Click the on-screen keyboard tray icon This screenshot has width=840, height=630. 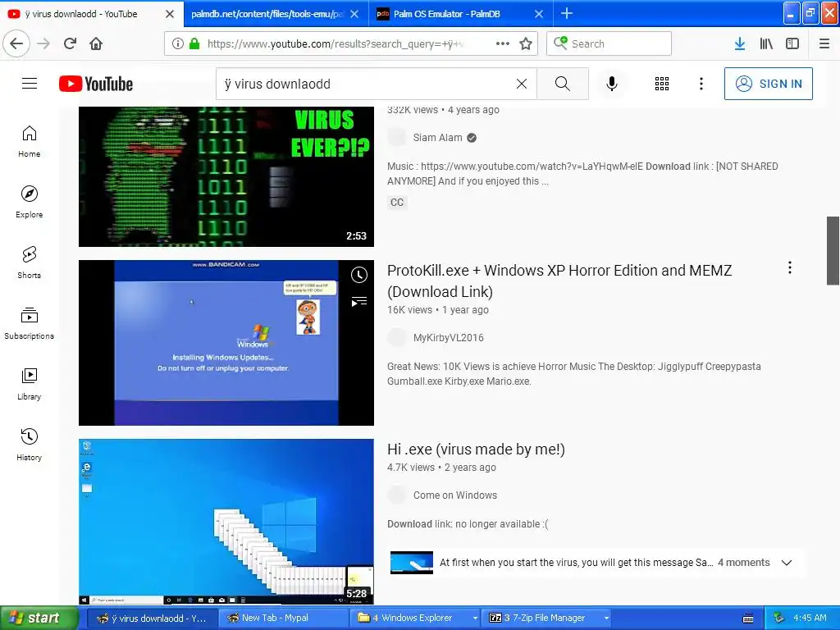[x=748, y=619]
